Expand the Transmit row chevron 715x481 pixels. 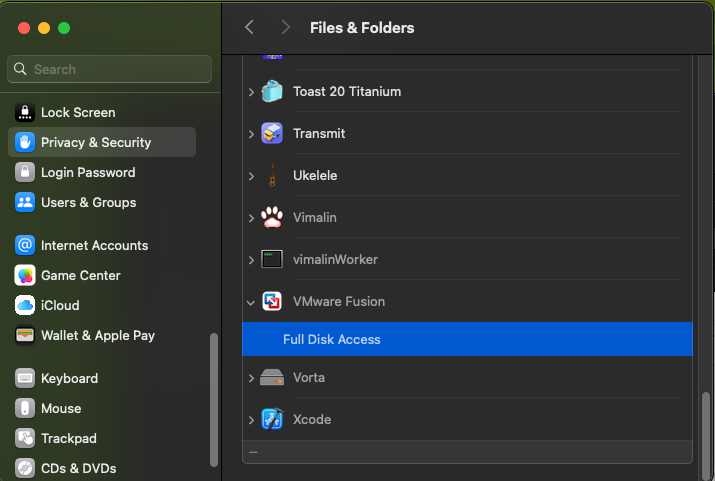[x=251, y=134]
